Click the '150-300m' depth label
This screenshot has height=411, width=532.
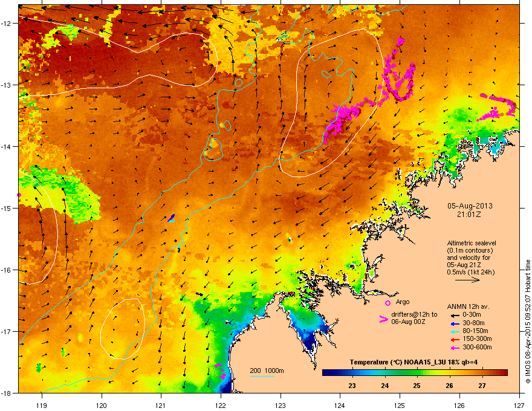coord(477,338)
